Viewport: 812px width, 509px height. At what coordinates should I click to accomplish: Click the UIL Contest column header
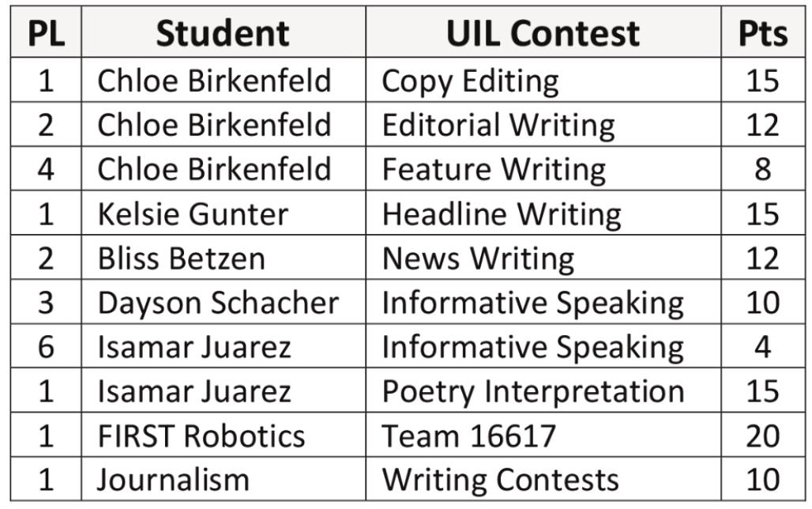543,32
